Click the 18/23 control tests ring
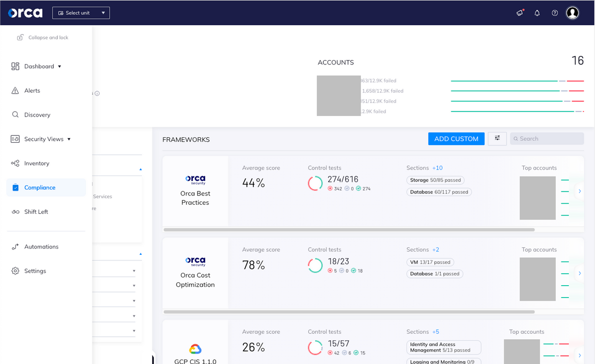Viewport: 595px width, 364px height. [x=315, y=265]
